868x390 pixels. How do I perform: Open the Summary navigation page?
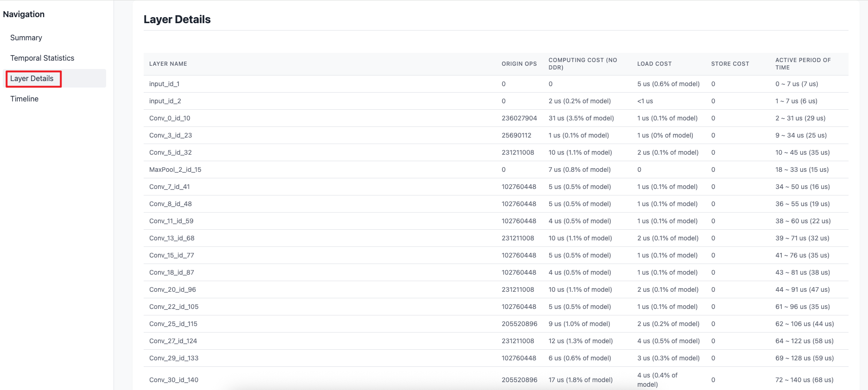26,38
